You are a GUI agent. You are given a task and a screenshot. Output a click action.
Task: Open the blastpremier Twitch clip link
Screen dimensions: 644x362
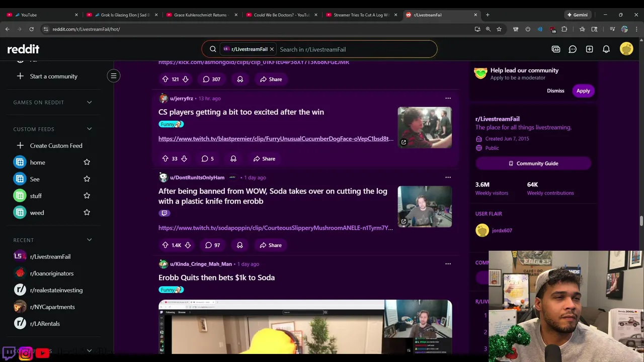point(276,139)
